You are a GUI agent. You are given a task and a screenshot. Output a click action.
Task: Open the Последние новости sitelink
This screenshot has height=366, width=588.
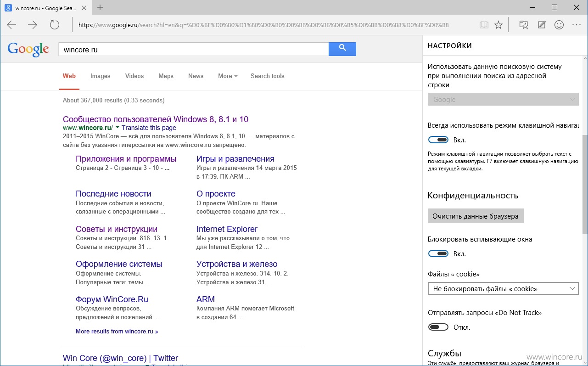click(x=113, y=194)
